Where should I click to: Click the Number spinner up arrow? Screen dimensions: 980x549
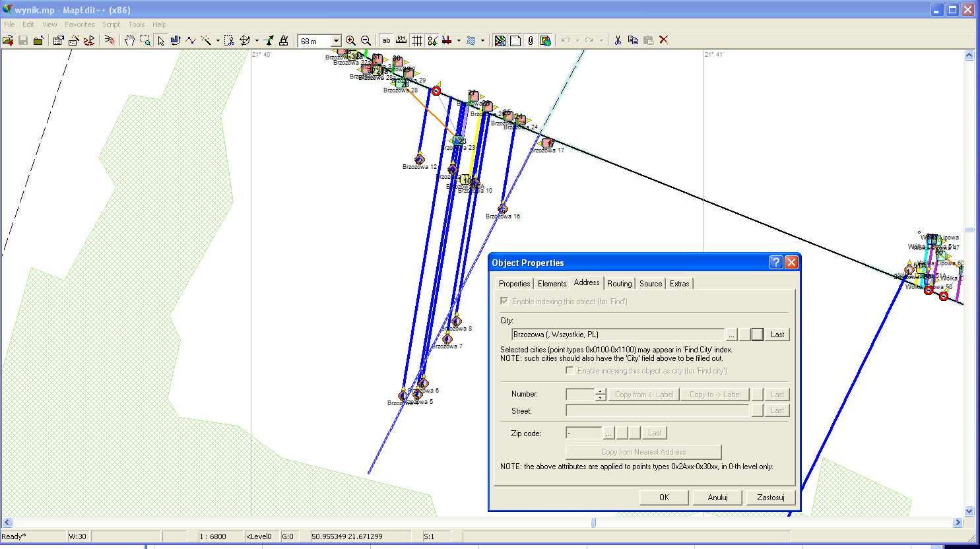tap(600, 391)
